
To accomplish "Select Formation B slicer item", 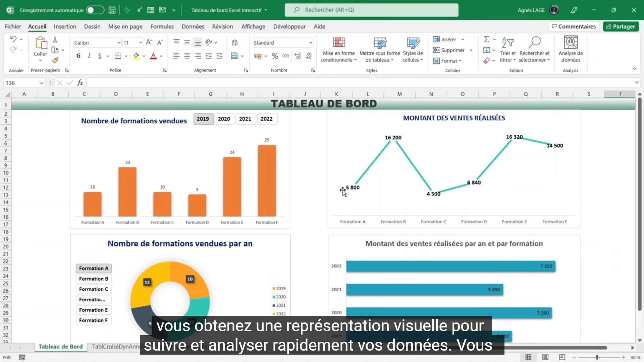I will 94,279.
